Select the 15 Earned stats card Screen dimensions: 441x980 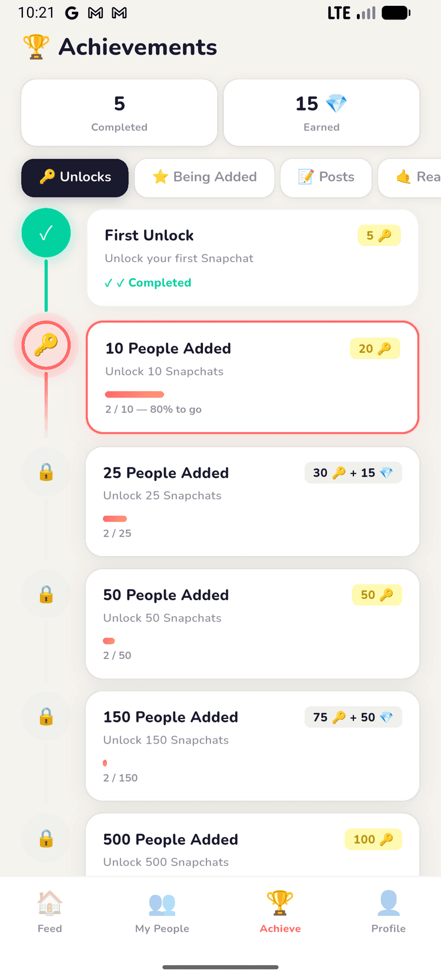click(x=321, y=112)
